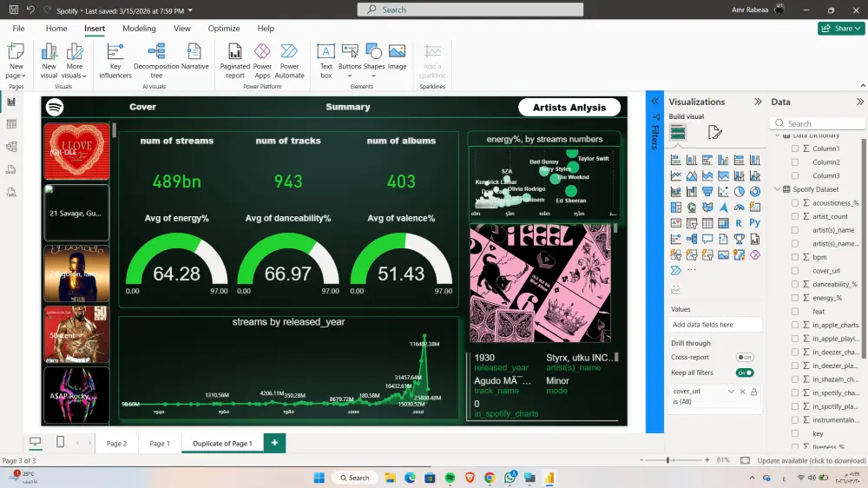The height and width of the screenshot is (488, 868).
Task: Select the Q&A speech bubble visual
Action: click(707, 240)
